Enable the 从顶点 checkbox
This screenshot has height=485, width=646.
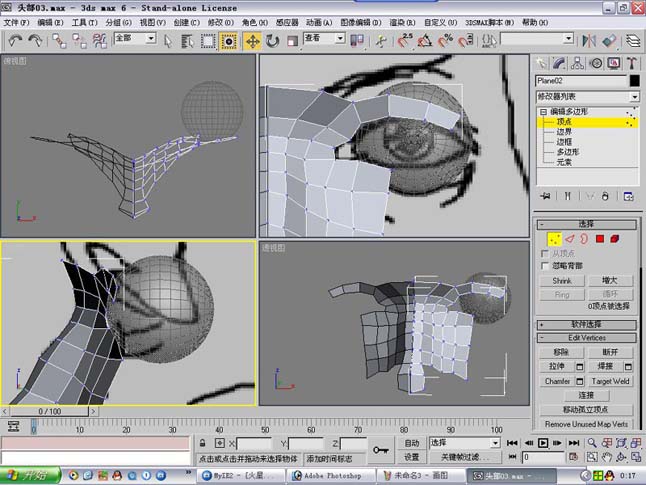545,253
